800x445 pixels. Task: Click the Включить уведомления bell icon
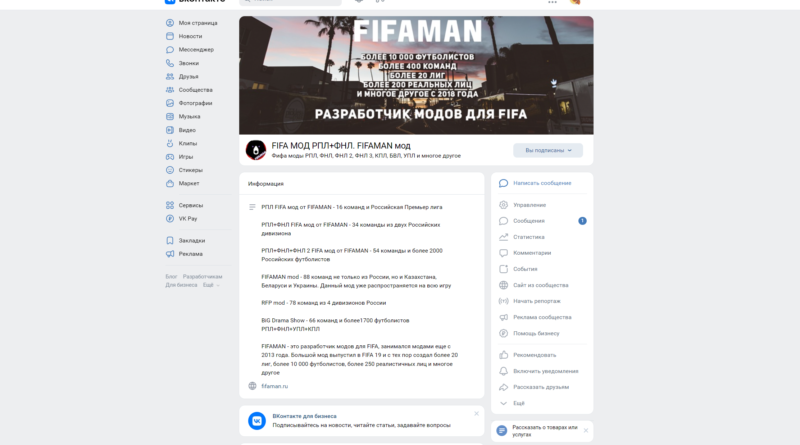tap(504, 371)
